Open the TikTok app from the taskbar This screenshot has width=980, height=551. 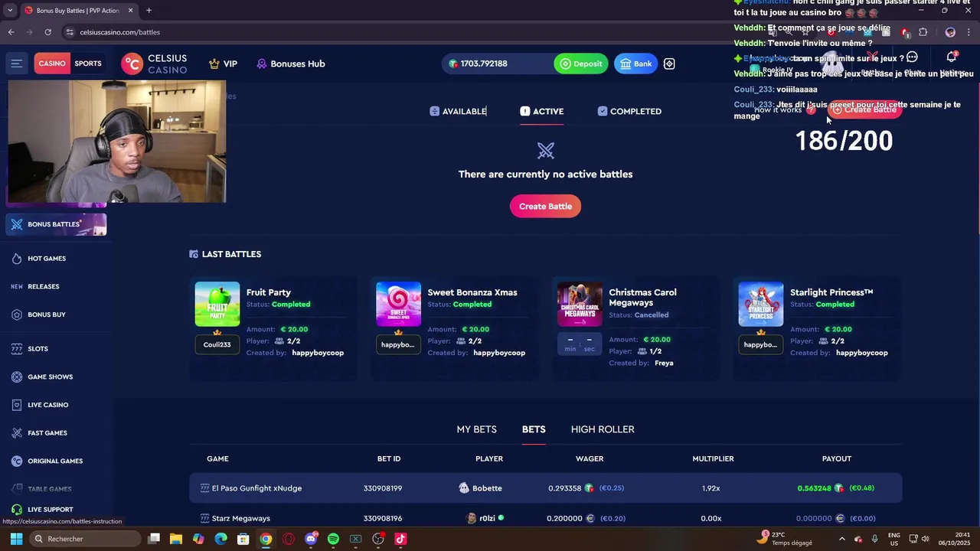point(400,539)
